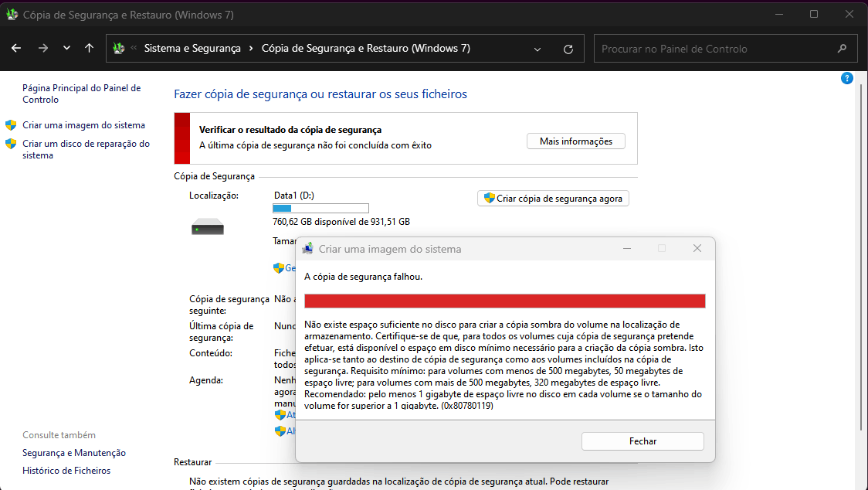Click the Conteúdo: label
Viewport: 868px width, 490px height.
click(x=211, y=353)
